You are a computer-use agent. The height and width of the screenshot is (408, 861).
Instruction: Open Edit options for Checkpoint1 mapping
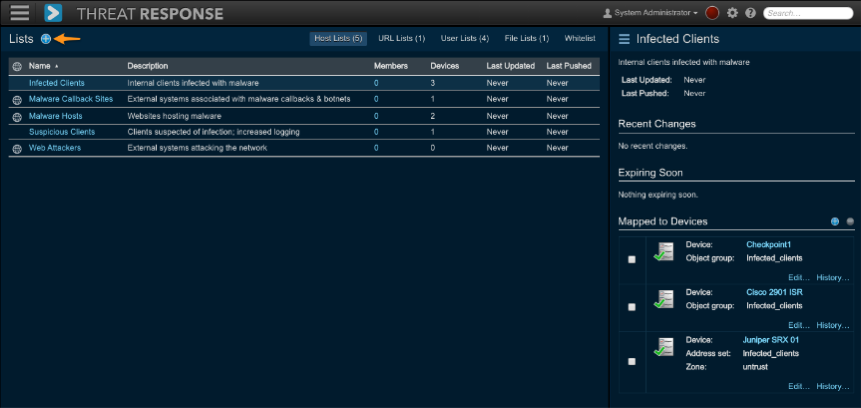(798, 277)
